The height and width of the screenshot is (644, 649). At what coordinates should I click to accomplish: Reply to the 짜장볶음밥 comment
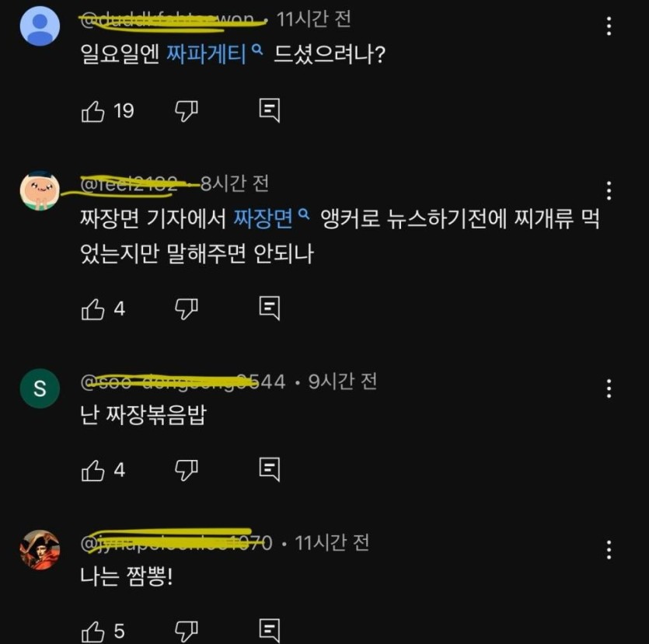pyautogui.click(x=269, y=469)
